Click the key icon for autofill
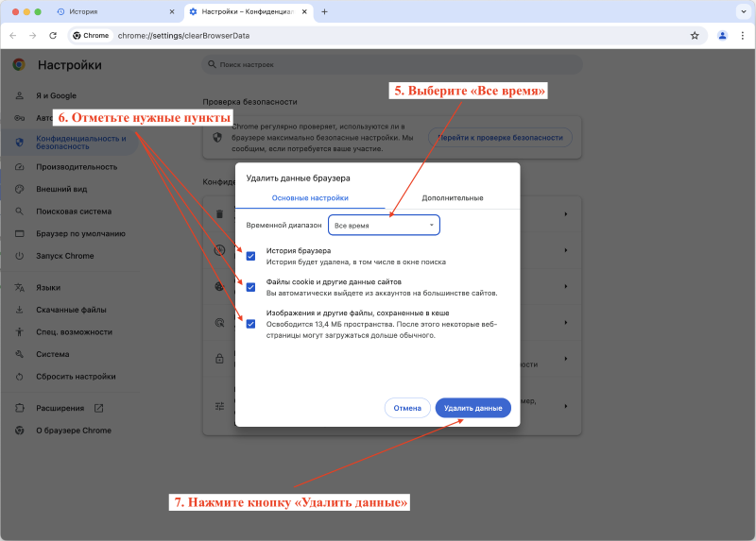This screenshot has width=756, height=541. (x=19, y=118)
